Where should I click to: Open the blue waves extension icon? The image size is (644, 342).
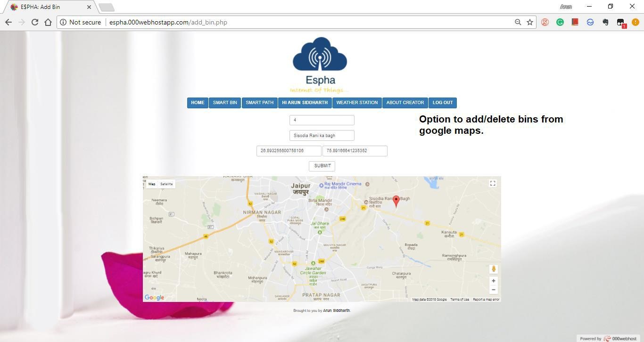[590, 22]
